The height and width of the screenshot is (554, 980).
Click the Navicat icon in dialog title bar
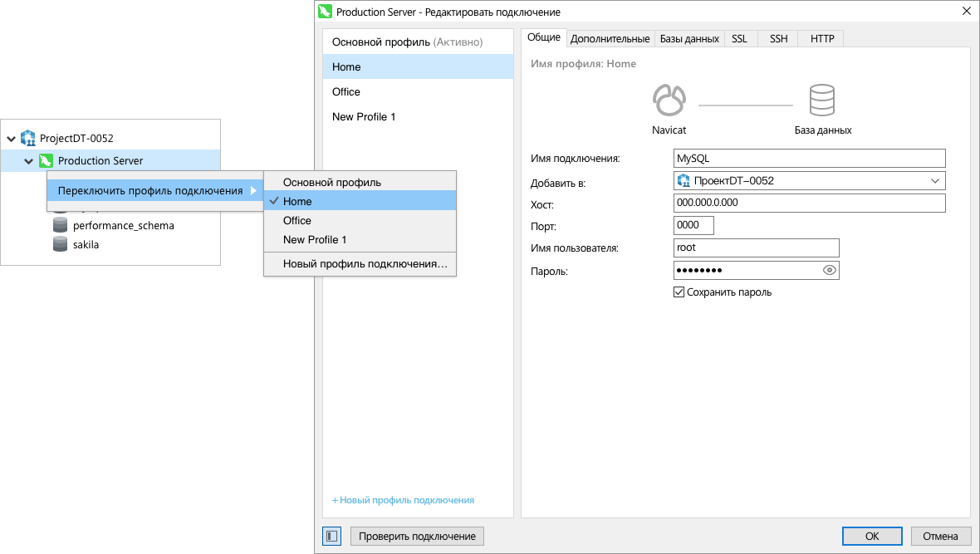[x=326, y=12]
